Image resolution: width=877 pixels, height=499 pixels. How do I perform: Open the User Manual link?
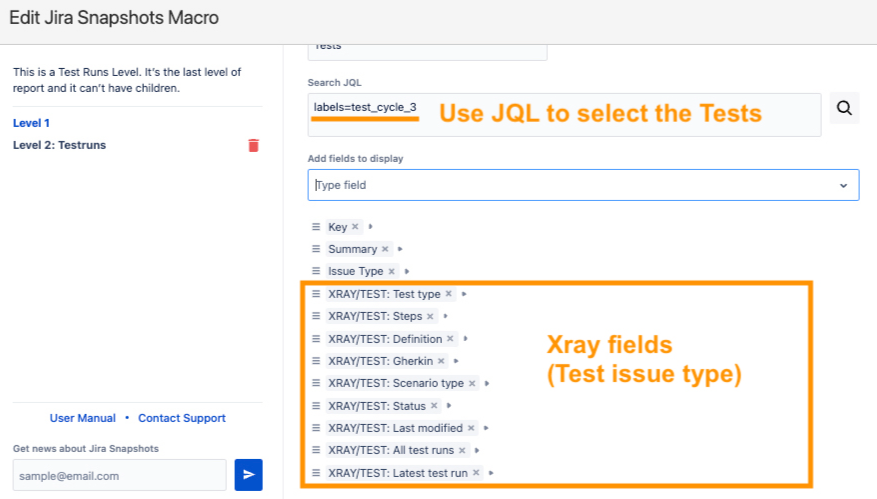tap(82, 418)
